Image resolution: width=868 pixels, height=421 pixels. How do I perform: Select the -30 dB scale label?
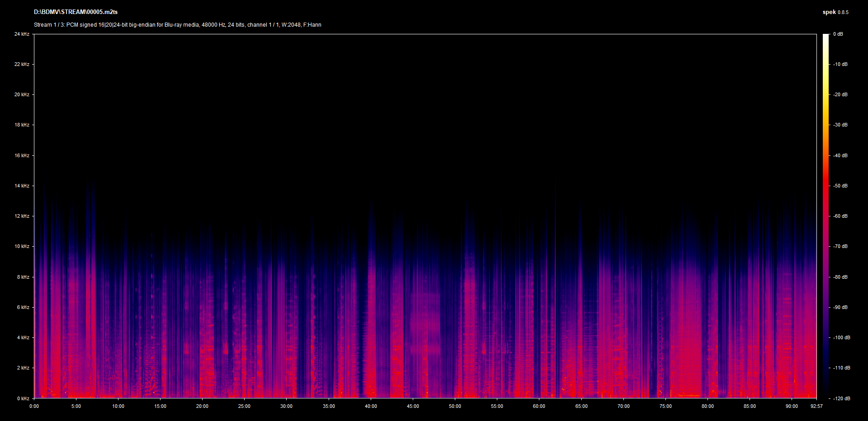[x=840, y=125]
